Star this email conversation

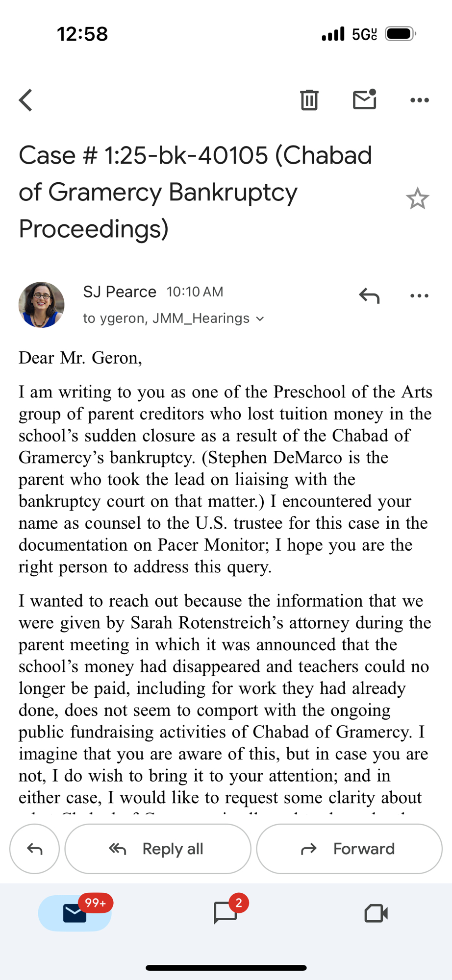click(417, 199)
